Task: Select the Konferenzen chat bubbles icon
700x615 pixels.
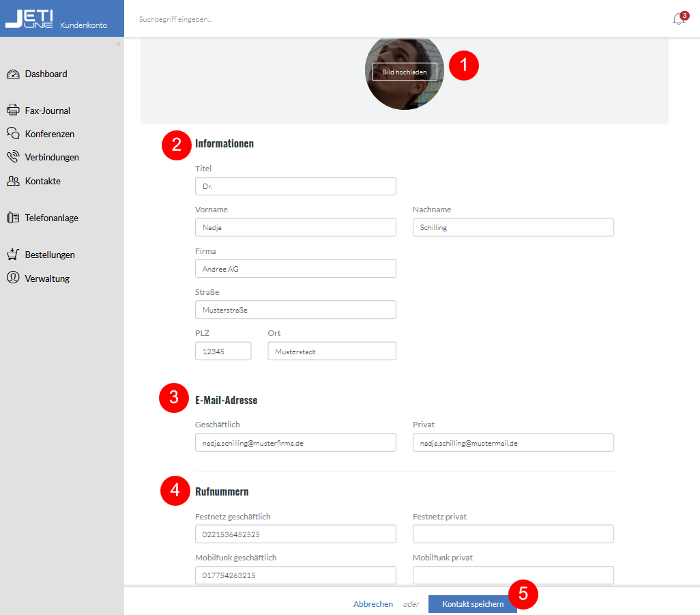Action: [13, 133]
